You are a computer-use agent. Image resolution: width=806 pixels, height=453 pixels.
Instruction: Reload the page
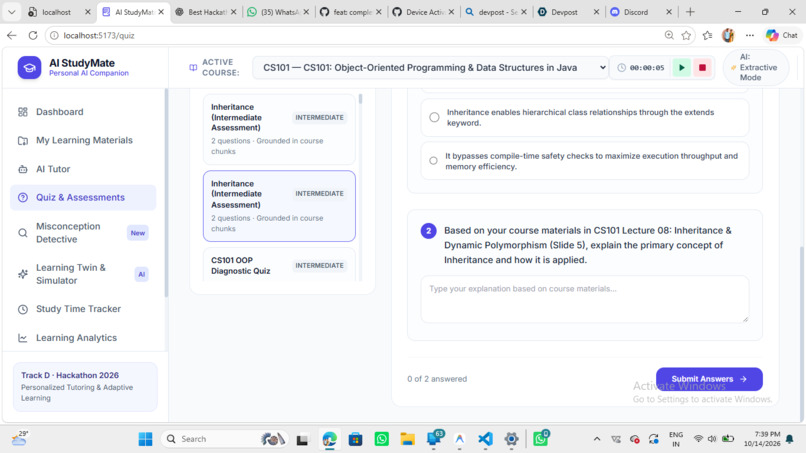[x=33, y=35]
